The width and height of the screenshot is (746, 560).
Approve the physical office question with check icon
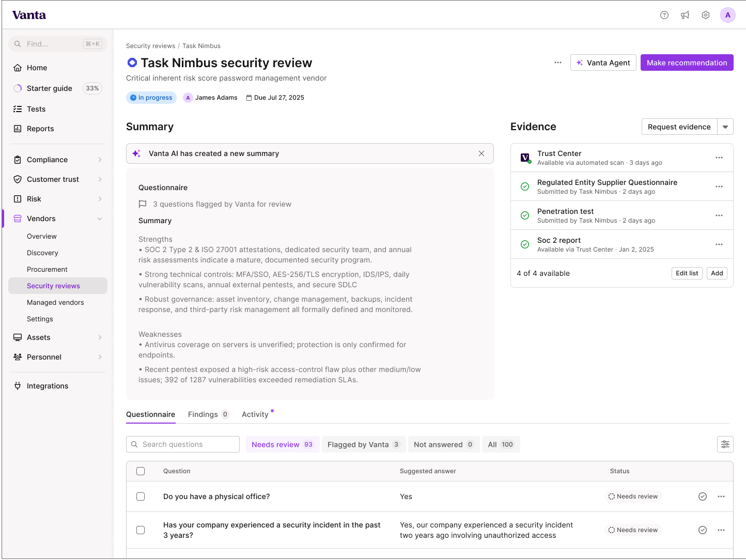click(x=703, y=496)
